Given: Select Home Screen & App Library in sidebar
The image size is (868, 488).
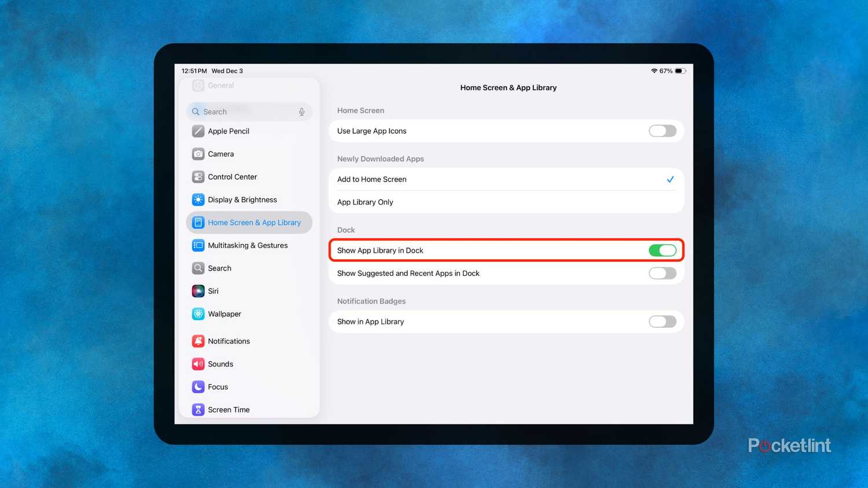Looking at the screenshot, I should pos(249,222).
